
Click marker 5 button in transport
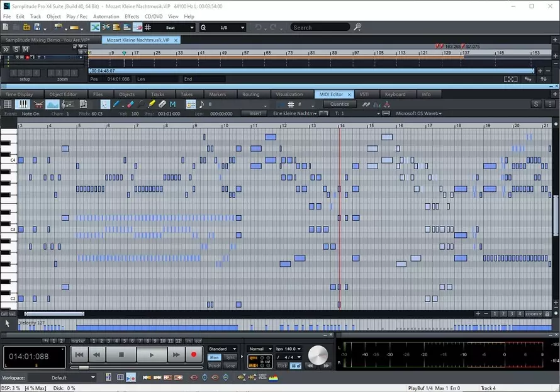click(x=125, y=341)
